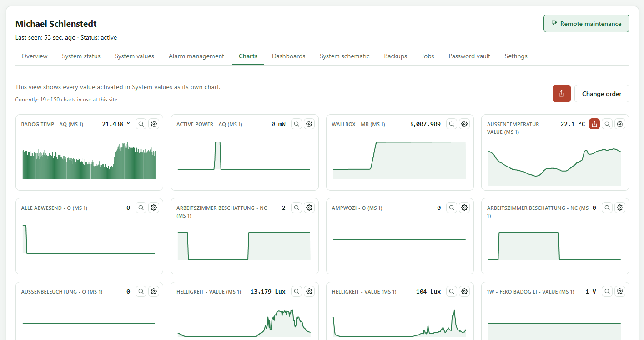This screenshot has height=340, width=644.
Task: Open AUSSENTEMPERATUR chart settings
Action: click(x=620, y=124)
